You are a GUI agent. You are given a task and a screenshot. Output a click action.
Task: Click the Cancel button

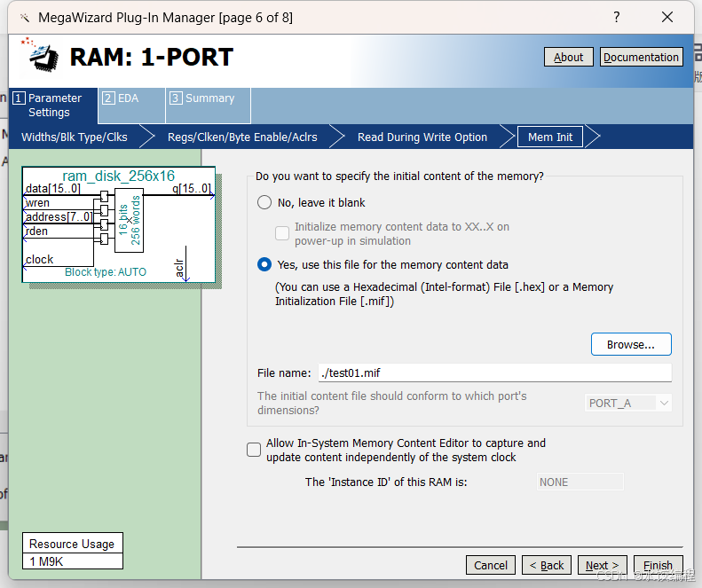tap(491, 565)
